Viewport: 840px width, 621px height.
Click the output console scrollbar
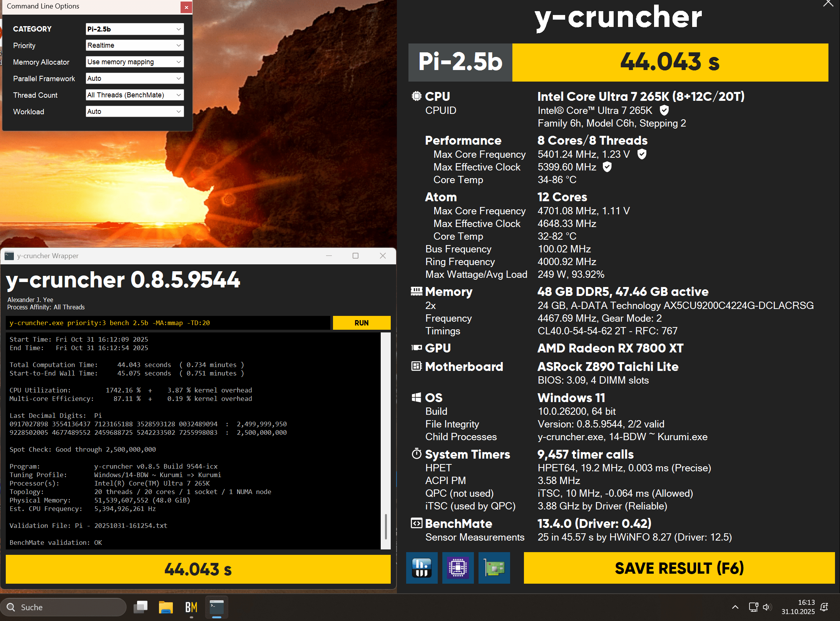386,527
